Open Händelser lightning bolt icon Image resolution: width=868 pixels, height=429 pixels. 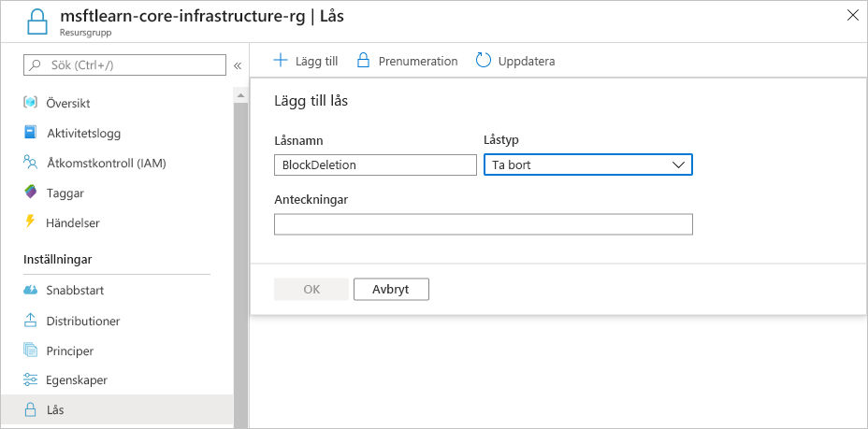click(31, 222)
